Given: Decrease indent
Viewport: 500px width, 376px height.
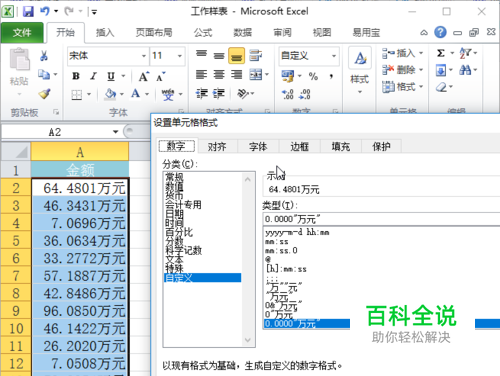Looking at the screenshot, I should pyautogui.click(x=202, y=94).
